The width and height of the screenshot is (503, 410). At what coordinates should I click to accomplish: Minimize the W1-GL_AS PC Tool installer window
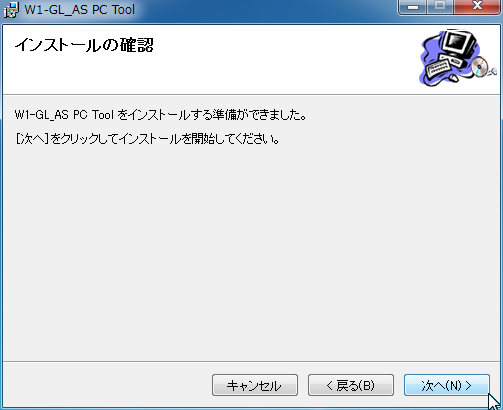click(413, 7)
